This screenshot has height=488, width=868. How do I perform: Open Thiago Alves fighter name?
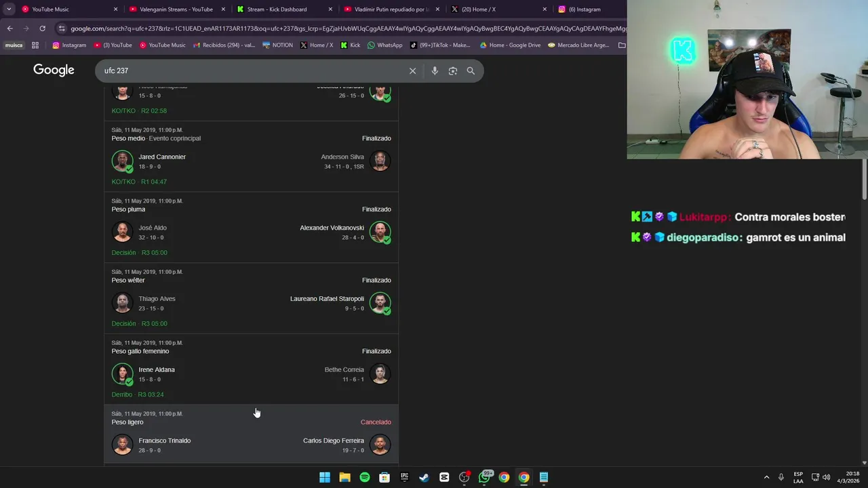coord(157,299)
